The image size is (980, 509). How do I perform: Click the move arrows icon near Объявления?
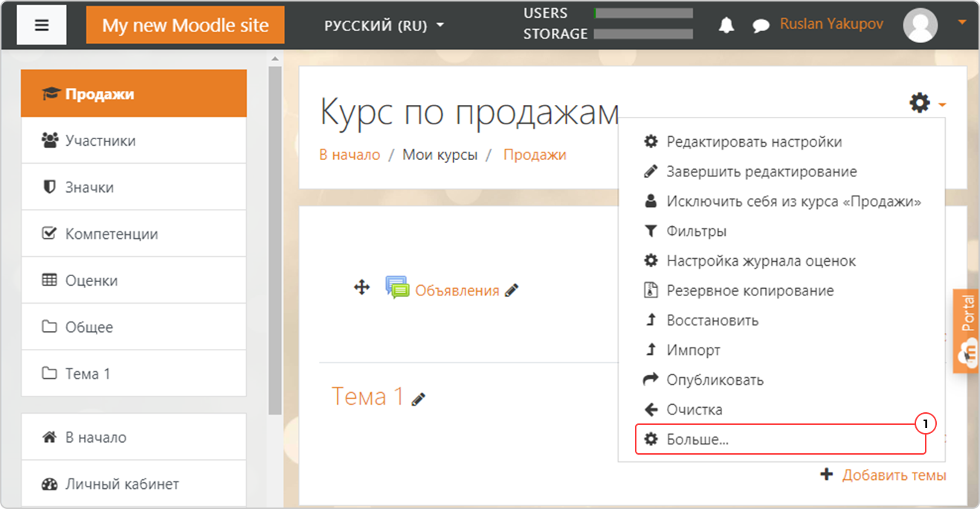(x=362, y=287)
